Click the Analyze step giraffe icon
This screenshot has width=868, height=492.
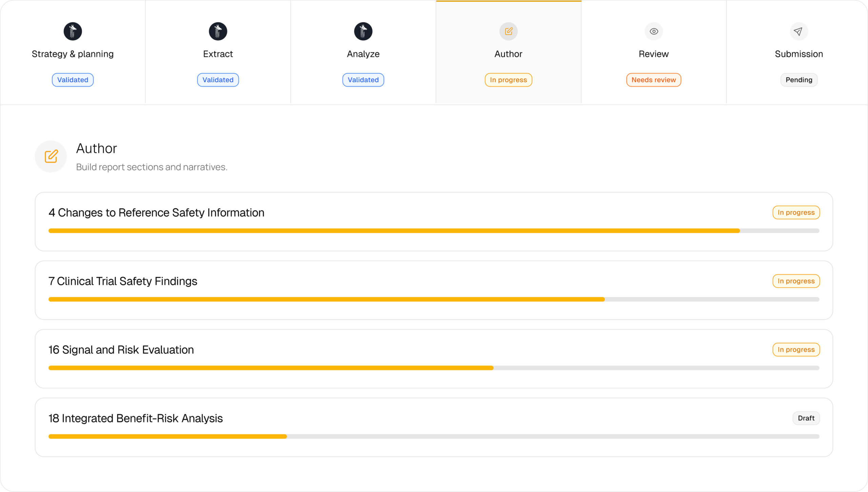click(363, 32)
